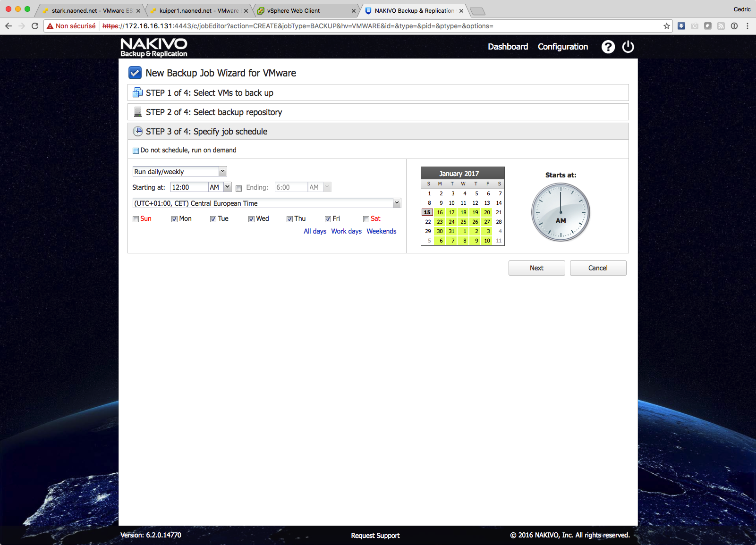Click the Starts at analog clock
The image size is (756, 545).
tap(561, 212)
